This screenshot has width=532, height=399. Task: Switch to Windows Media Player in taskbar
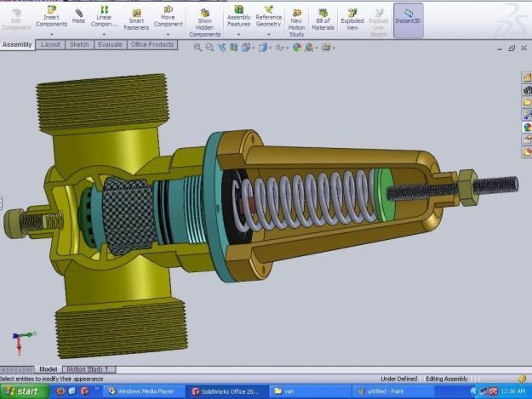pyautogui.click(x=140, y=391)
